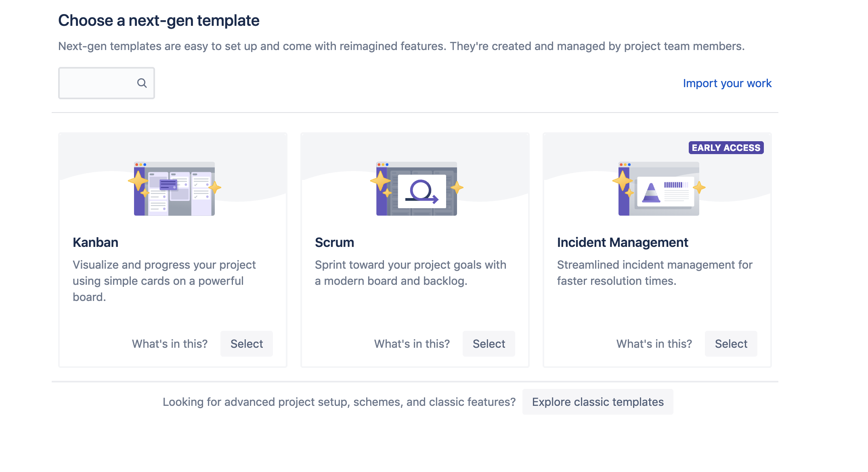Click the Incident Management card title
Image resolution: width=868 pixels, height=472 pixels.
point(623,242)
